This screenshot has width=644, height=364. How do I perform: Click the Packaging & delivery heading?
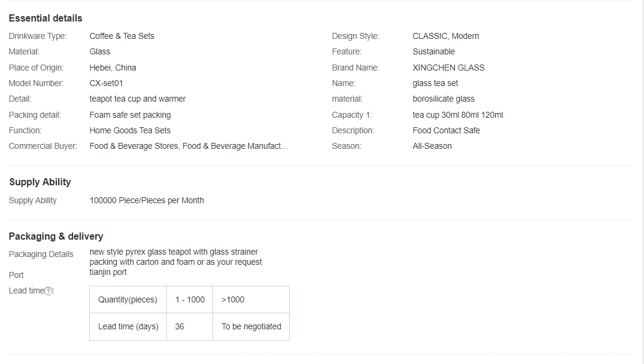(x=56, y=236)
